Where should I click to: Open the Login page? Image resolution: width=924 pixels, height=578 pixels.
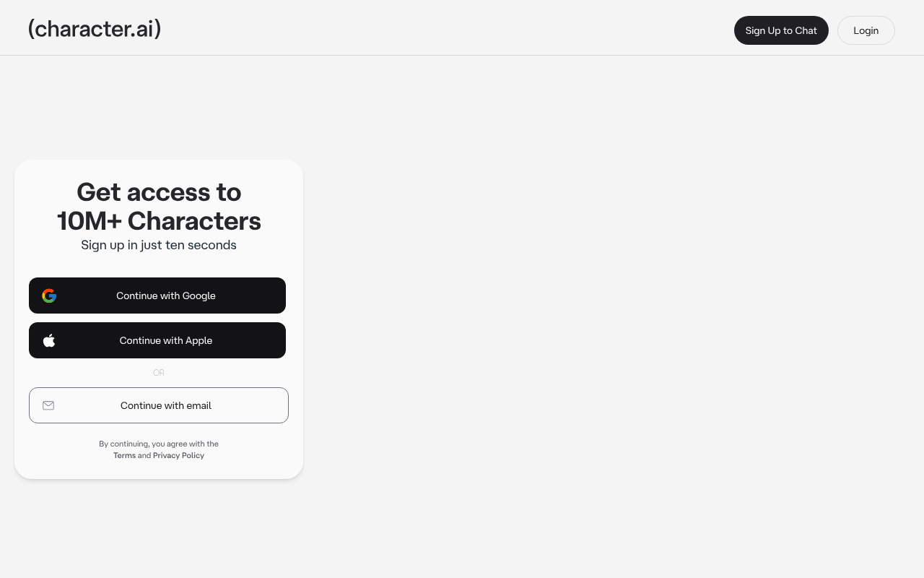(866, 30)
